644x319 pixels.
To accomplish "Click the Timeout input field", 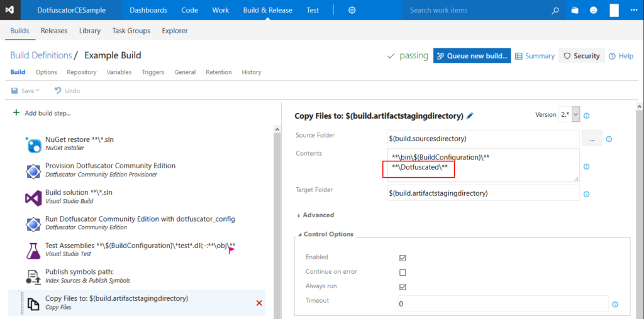I will click(503, 304).
